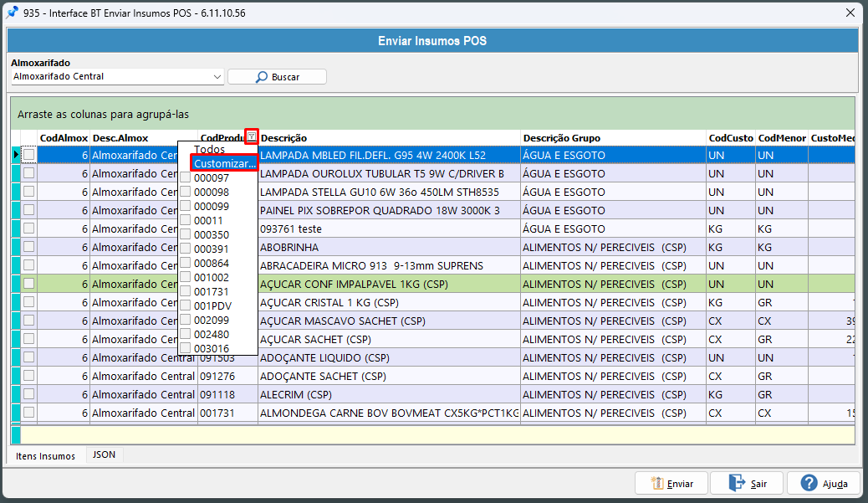
Task: Select ALMONDEGA CARNE BOV BOVMEAT cell
Action: point(389,413)
